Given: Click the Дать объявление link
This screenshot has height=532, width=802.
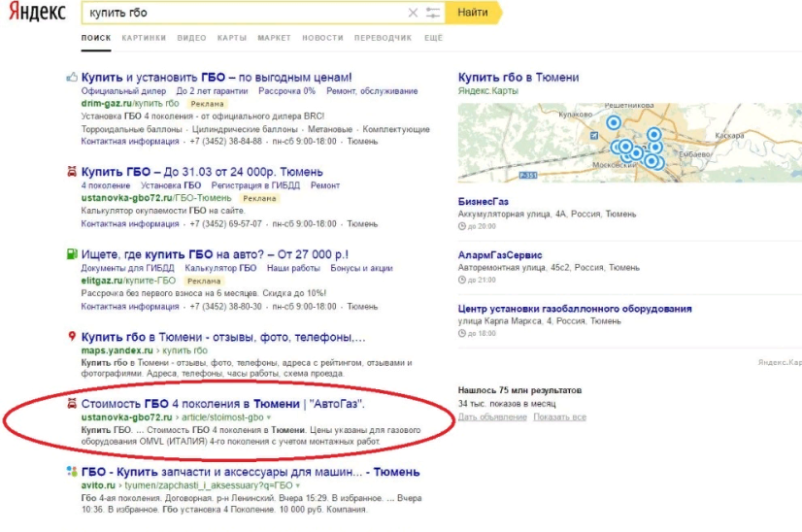Looking at the screenshot, I should click(x=492, y=416).
